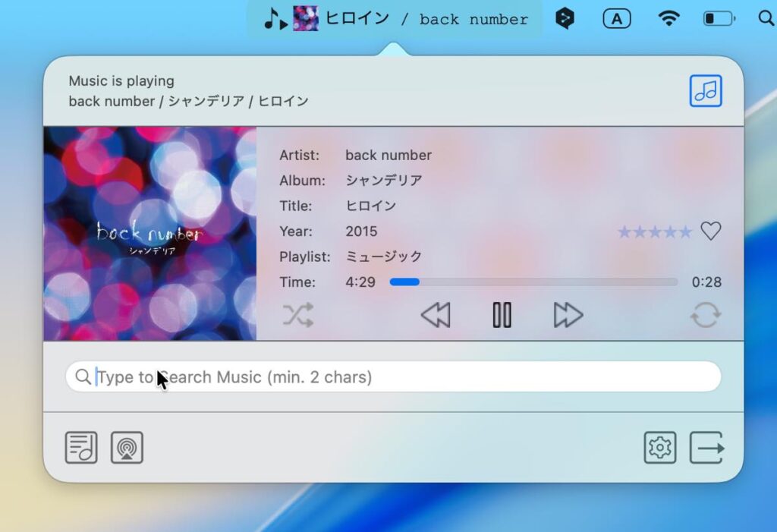This screenshot has width=777, height=532.
Task: Click the quit exit arrow icon
Action: [x=706, y=448]
